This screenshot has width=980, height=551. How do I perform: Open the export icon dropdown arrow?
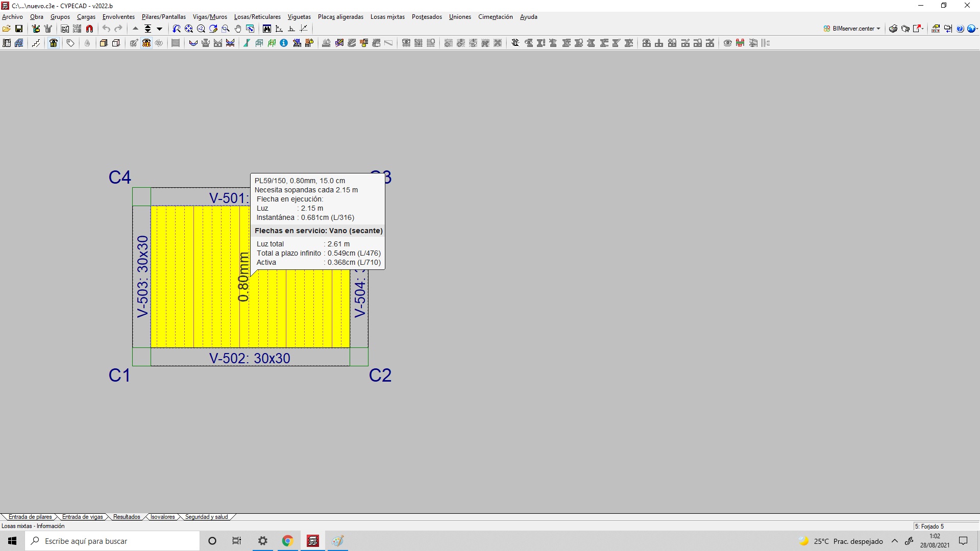pos(923,29)
